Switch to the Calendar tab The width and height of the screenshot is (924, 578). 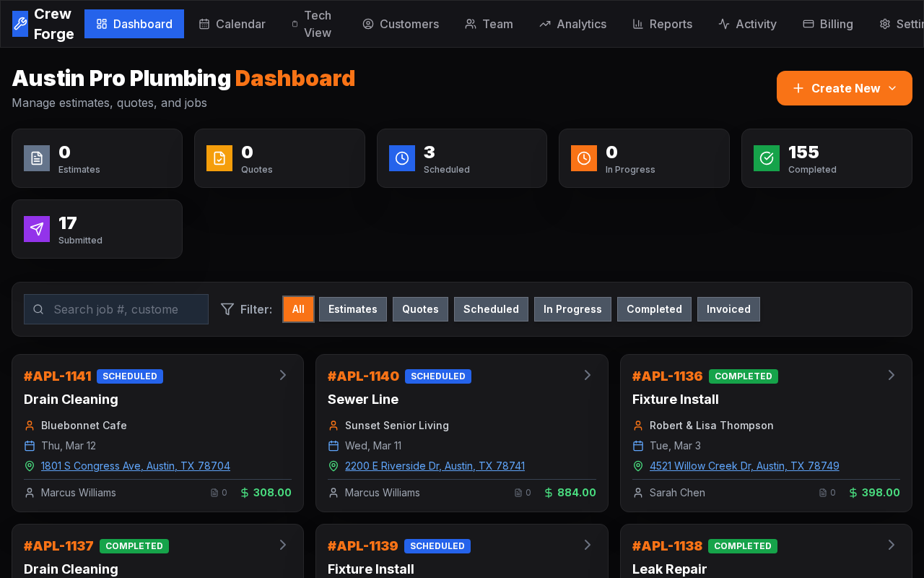232,24
